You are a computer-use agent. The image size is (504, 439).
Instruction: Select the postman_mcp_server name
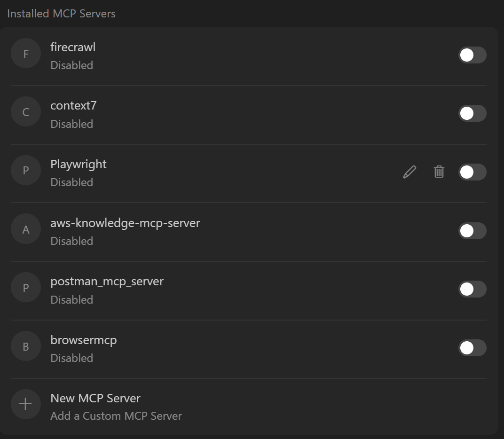click(x=107, y=282)
